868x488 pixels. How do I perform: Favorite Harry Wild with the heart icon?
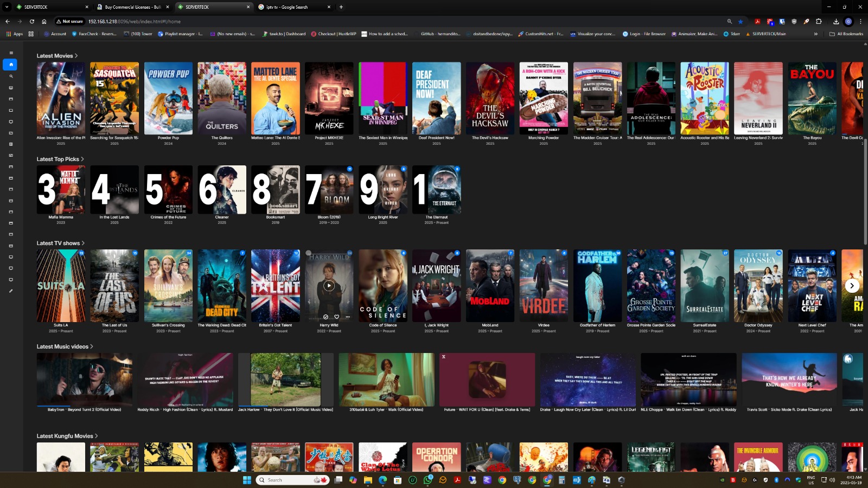tap(336, 317)
